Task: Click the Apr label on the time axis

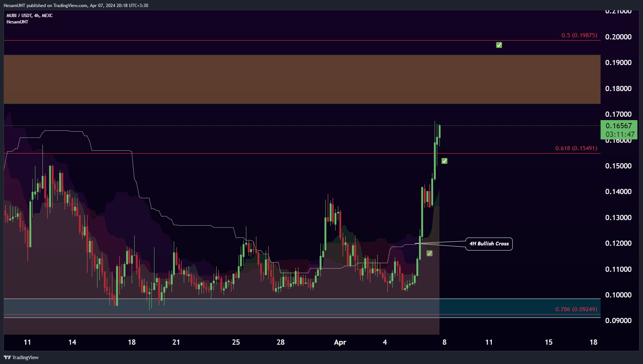Action: [x=340, y=342]
